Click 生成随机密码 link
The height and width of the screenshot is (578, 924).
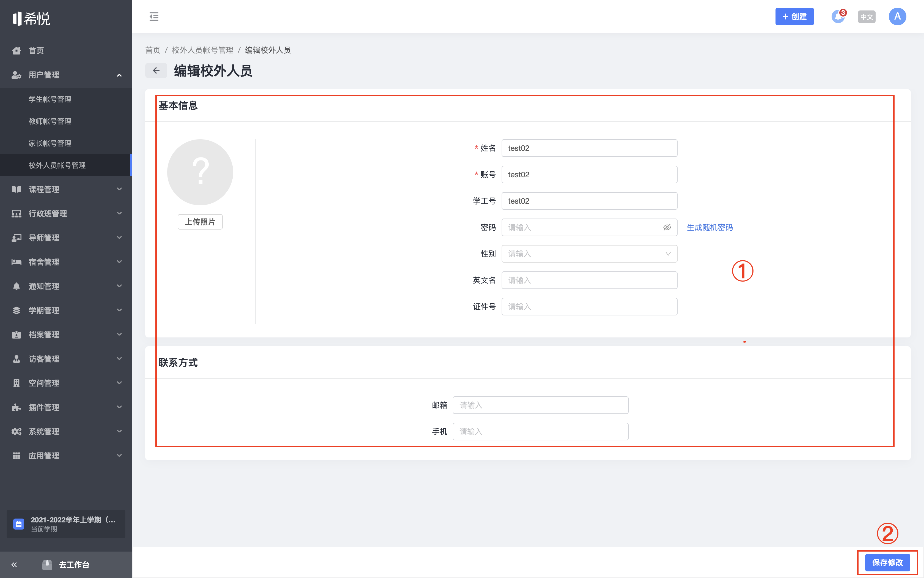tap(710, 227)
